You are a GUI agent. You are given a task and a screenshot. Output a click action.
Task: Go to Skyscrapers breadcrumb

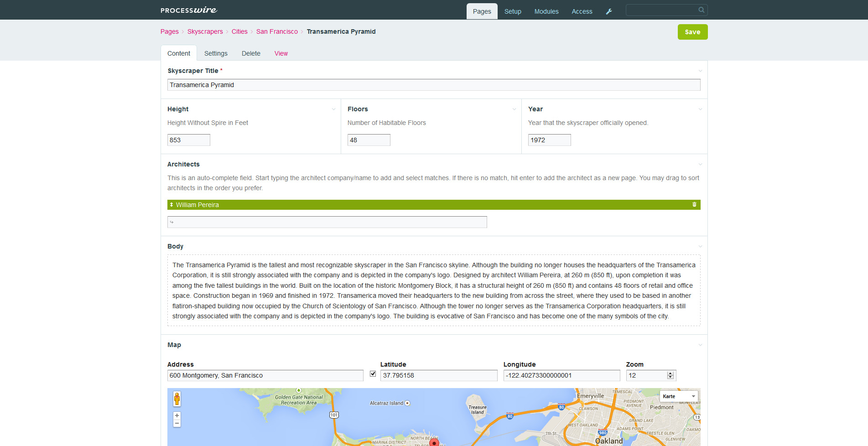(x=205, y=31)
